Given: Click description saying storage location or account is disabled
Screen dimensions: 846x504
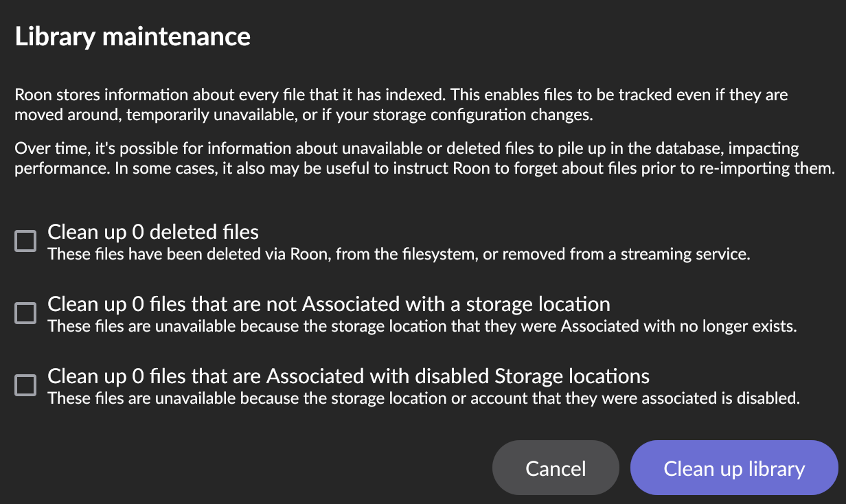Looking at the screenshot, I should click(423, 398).
